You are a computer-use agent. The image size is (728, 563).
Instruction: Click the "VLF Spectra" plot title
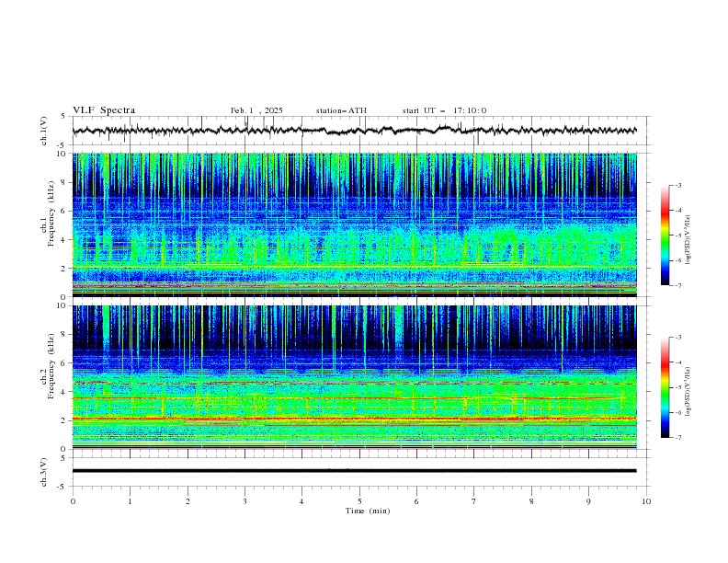click(104, 110)
